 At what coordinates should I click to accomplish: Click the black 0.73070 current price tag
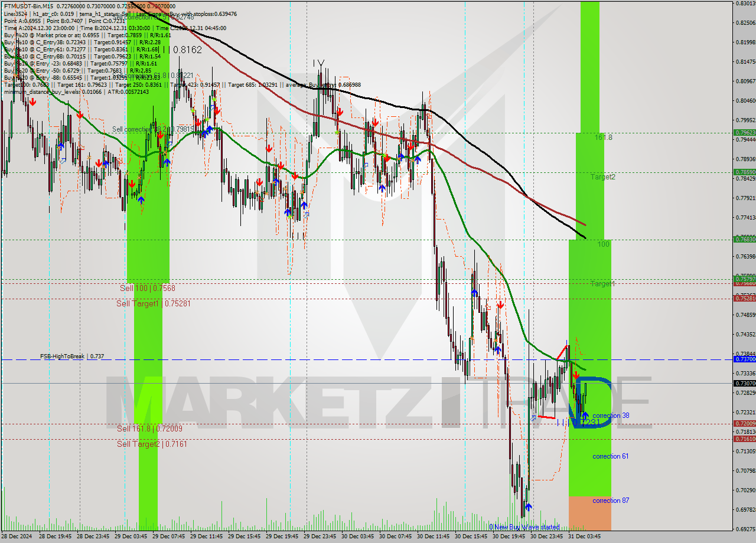744,383
